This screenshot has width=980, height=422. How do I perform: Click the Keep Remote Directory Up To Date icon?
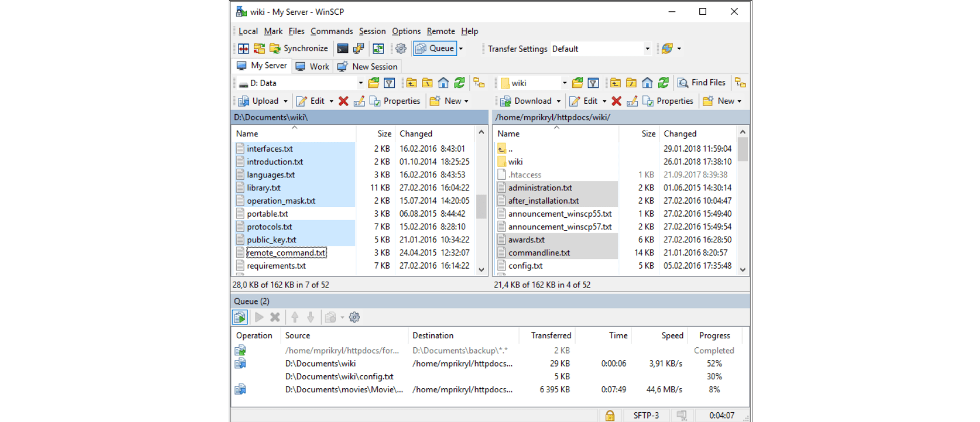(378, 48)
